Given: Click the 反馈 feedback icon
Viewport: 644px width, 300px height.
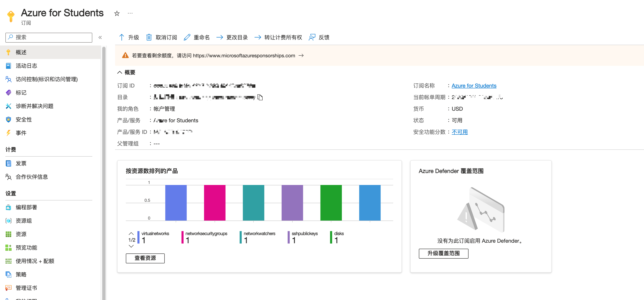Looking at the screenshot, I should (312, 37).
